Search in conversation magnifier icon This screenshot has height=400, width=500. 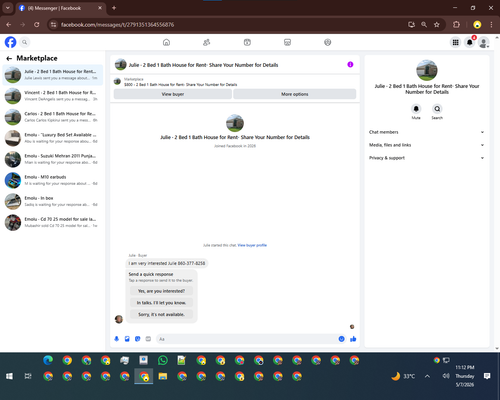pyautogui.click(x=437, y=109)
